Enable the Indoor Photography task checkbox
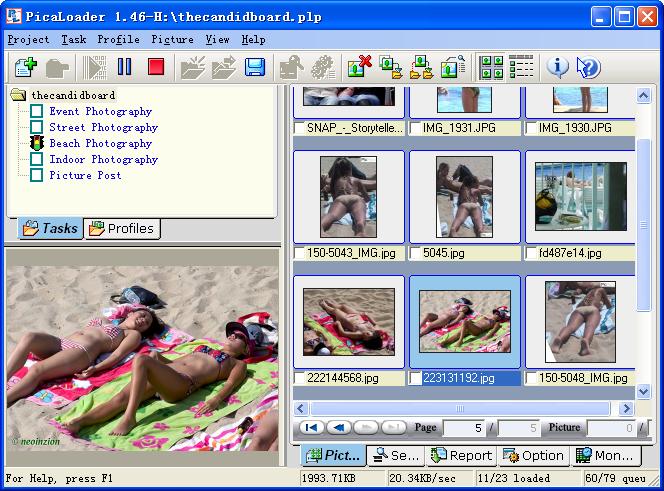 point(36,160)
